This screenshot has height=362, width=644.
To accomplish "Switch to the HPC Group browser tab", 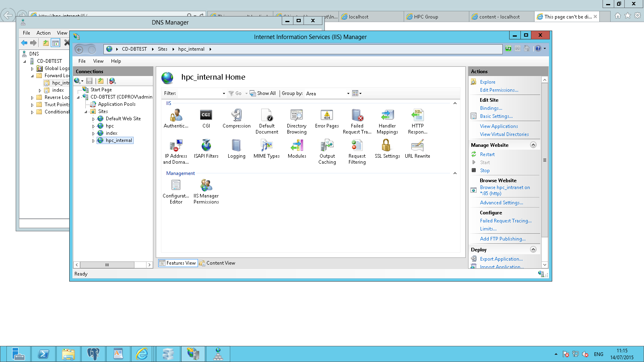I will [436, 17].
